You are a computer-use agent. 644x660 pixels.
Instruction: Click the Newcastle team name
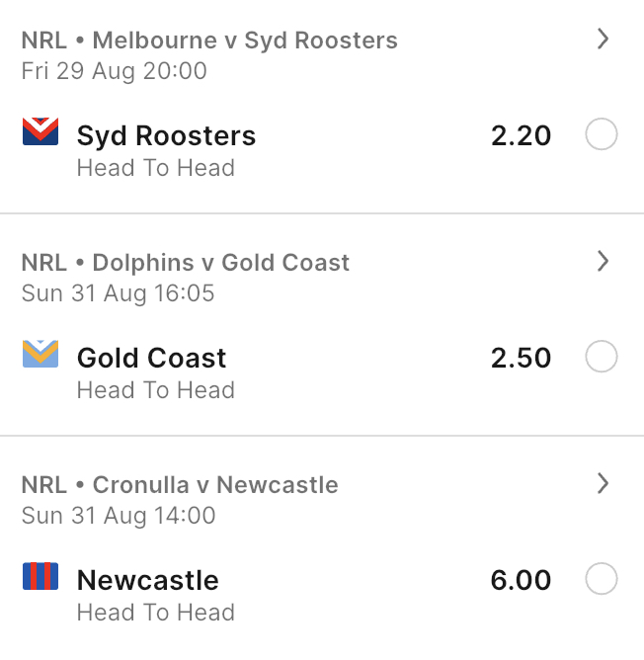148,580
